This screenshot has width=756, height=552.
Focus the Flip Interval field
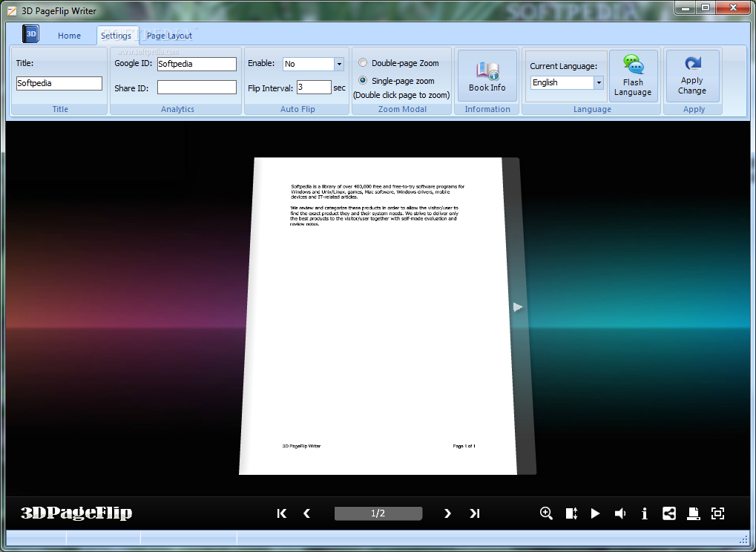click(x=314, y=88)
